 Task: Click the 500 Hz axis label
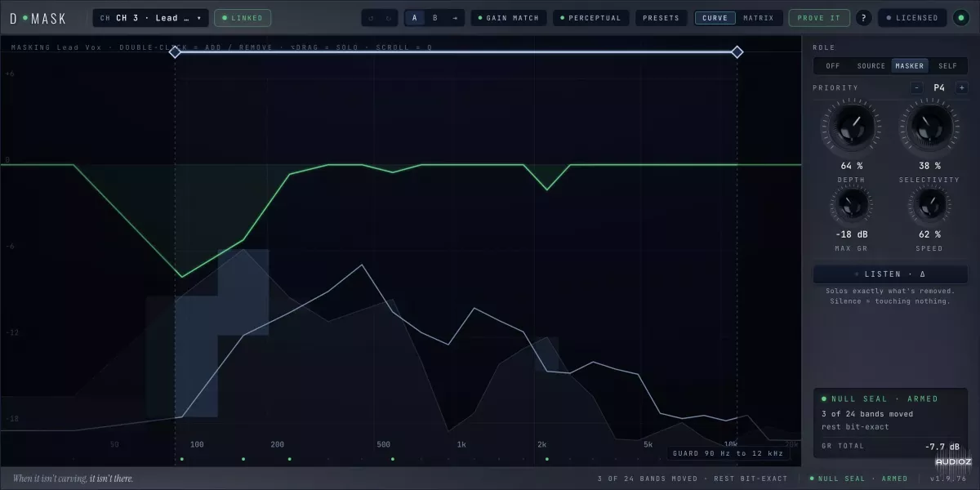click(x=384, y=444)
